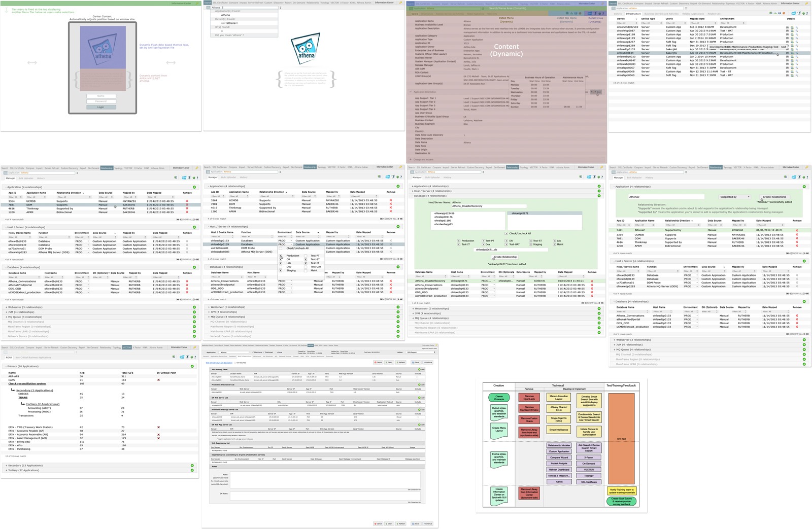
Task: Toggle Staging checkbox in the environment popup list
Action: (281, 270)
